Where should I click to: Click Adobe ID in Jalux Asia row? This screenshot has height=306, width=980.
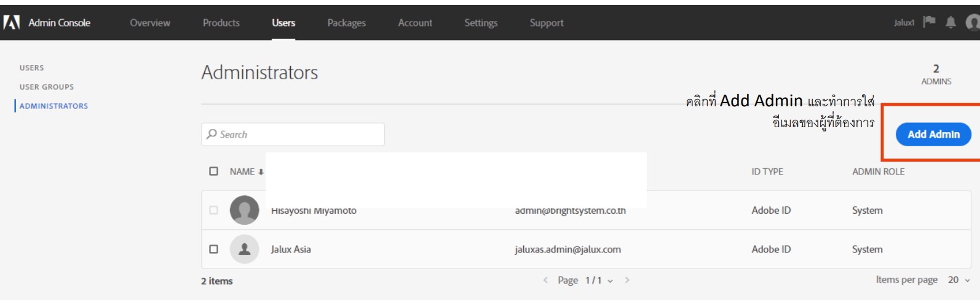click(x=771, y=249)
